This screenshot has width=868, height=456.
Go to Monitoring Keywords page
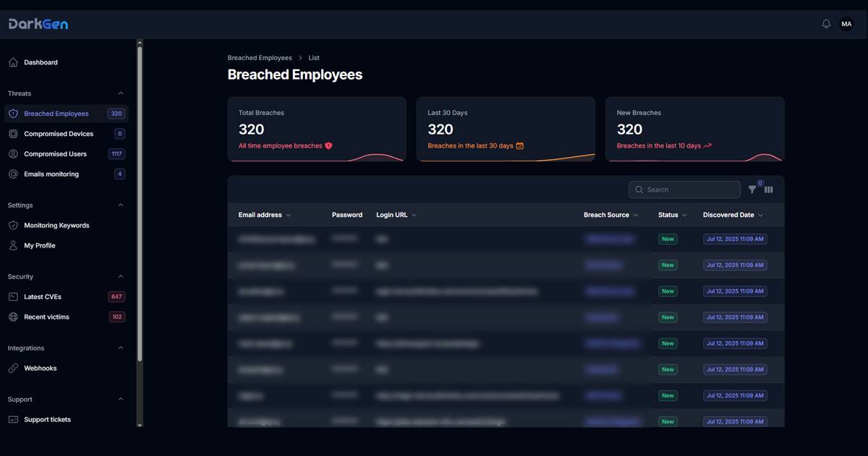coord(56,226)
